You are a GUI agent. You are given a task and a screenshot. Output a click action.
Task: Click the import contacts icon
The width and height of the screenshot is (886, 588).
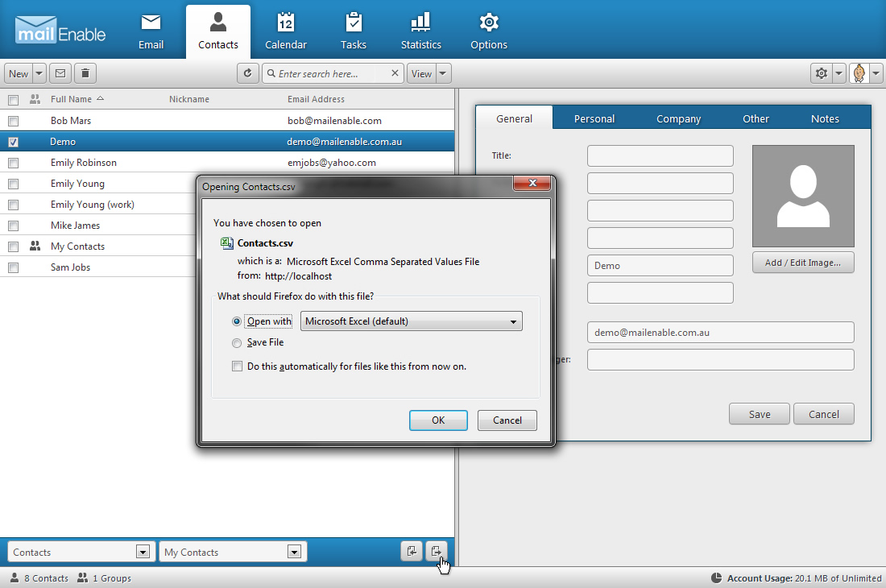pos(412,551)
